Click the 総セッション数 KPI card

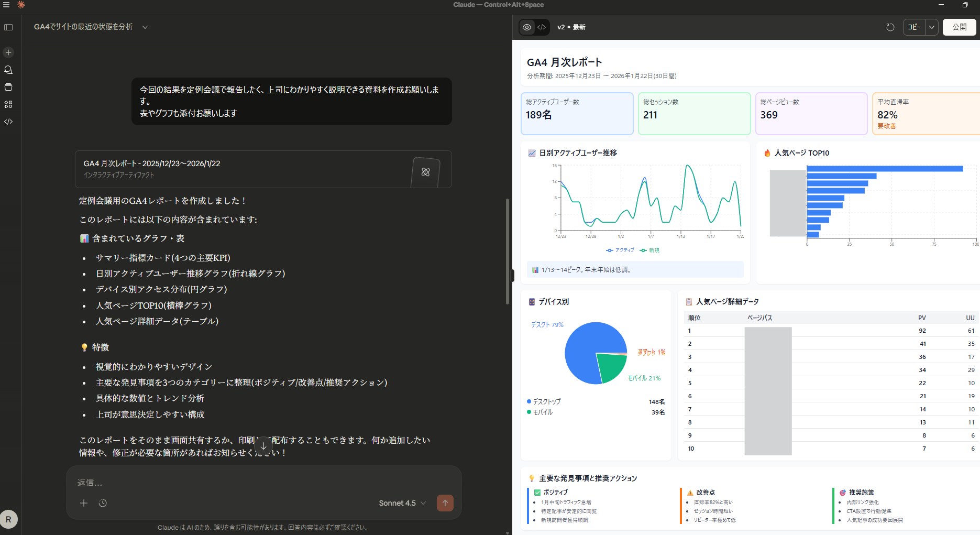tap(695, 114)
